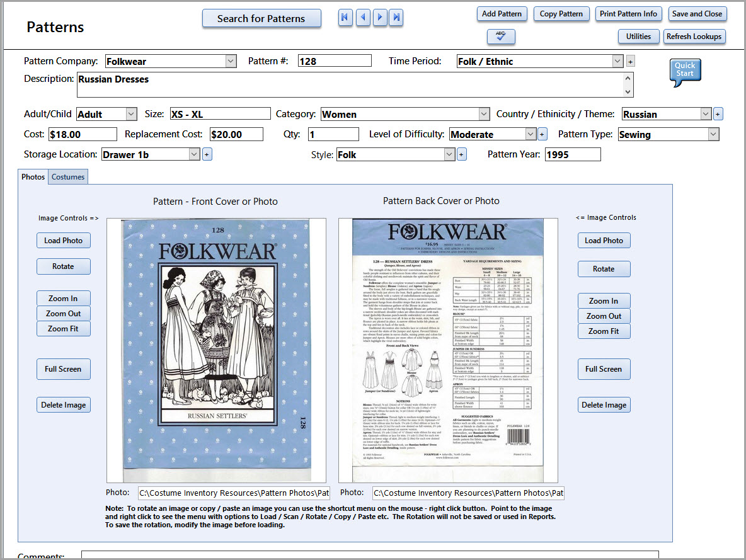Go to the first pattern record
The height and width of the screenshot is (560, 746).
(345, 18)
